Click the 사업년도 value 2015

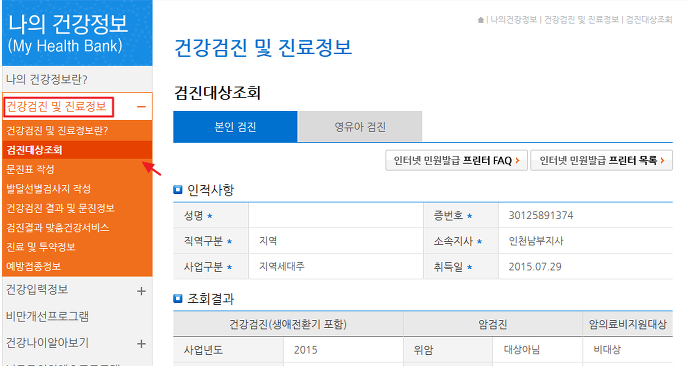pos(305,350)
